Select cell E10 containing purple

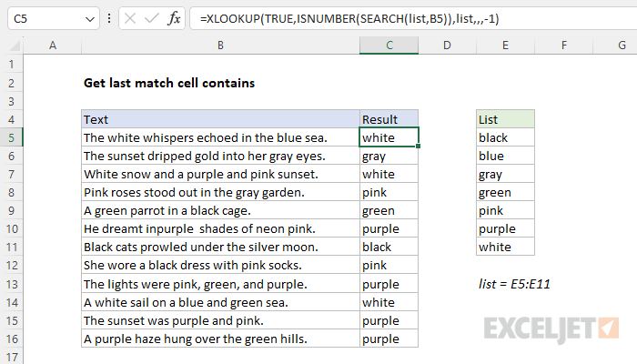(x=505, y=228)
